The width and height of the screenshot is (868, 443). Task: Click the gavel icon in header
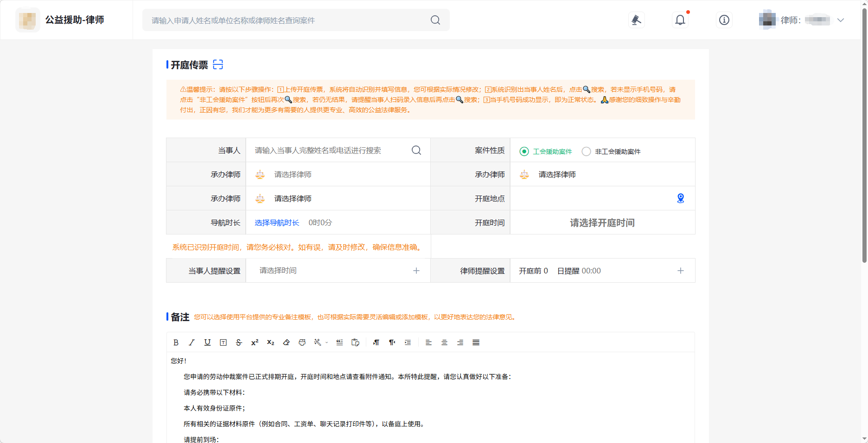(x=636, y=20)
